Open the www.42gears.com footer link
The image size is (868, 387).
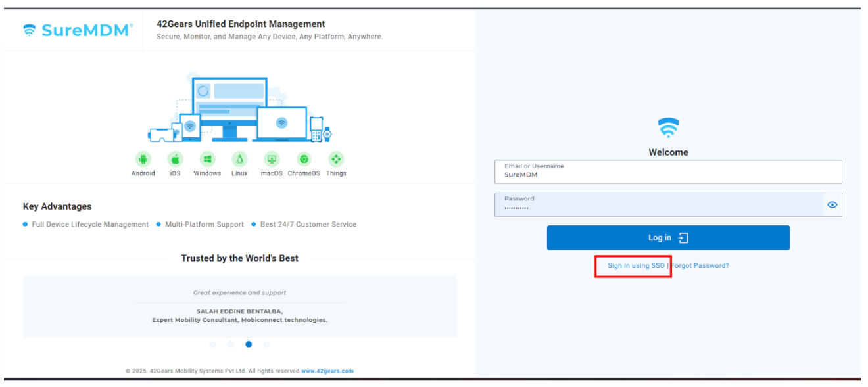tap(327, 371)
